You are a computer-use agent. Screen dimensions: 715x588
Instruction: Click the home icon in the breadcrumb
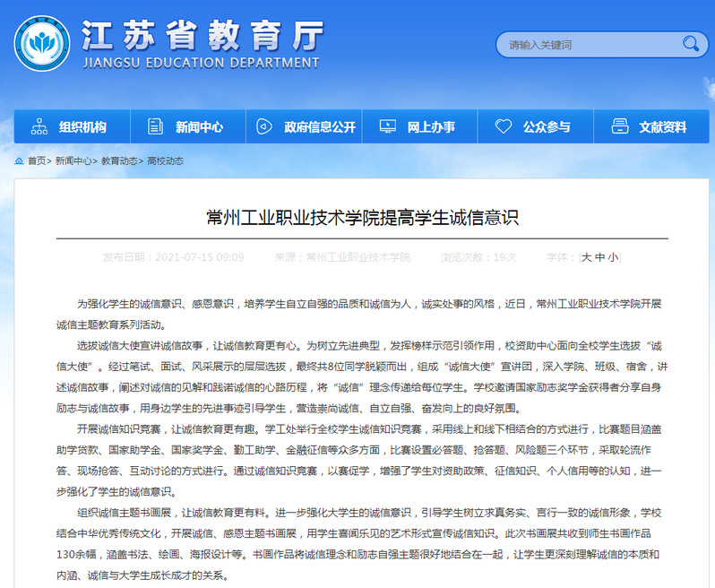tap(19, 161)
